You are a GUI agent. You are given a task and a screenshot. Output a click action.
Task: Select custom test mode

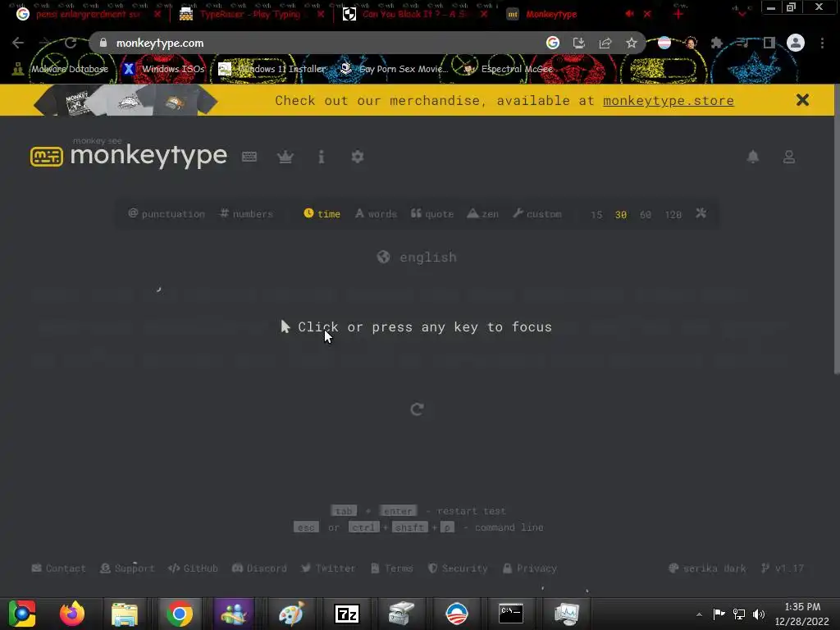tap(537, 214)
